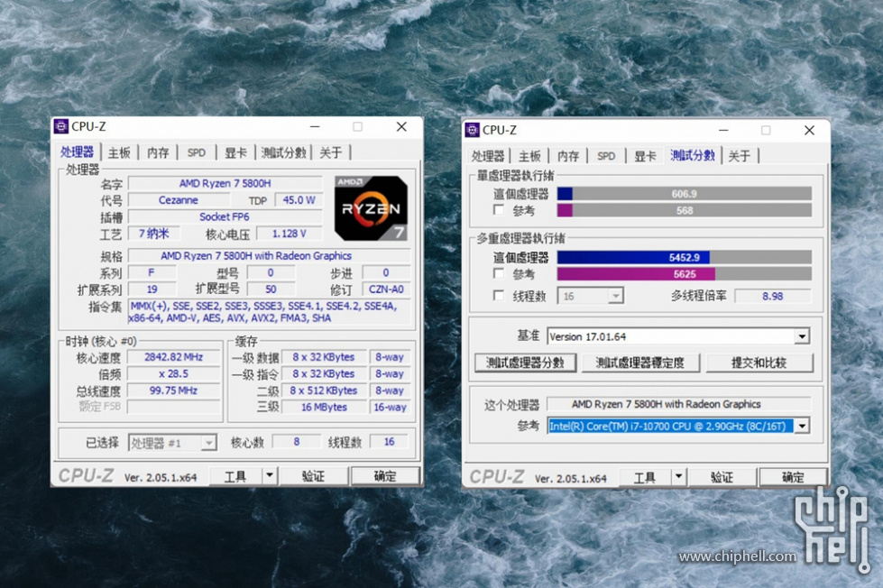Open the 基准 Version 17.01.64 dropdown
The image size is (883, 588).
coord(678,336)
